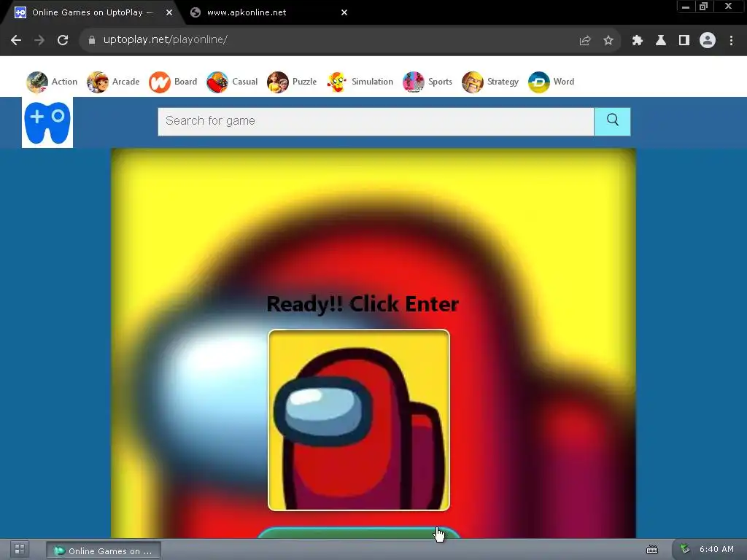Open the taskbar start menu icon
This screenshot has height=560, width=747.
click(x=20, y=550)
